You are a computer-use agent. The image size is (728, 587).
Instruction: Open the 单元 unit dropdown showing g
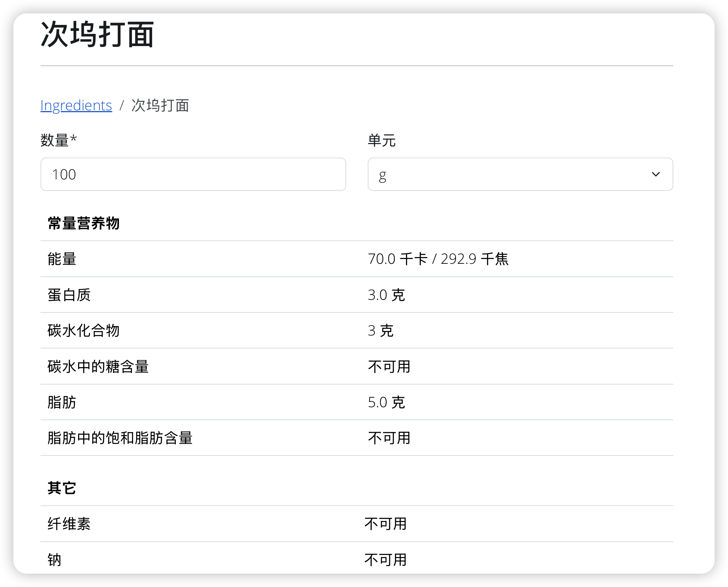click(x=520, y=174)
